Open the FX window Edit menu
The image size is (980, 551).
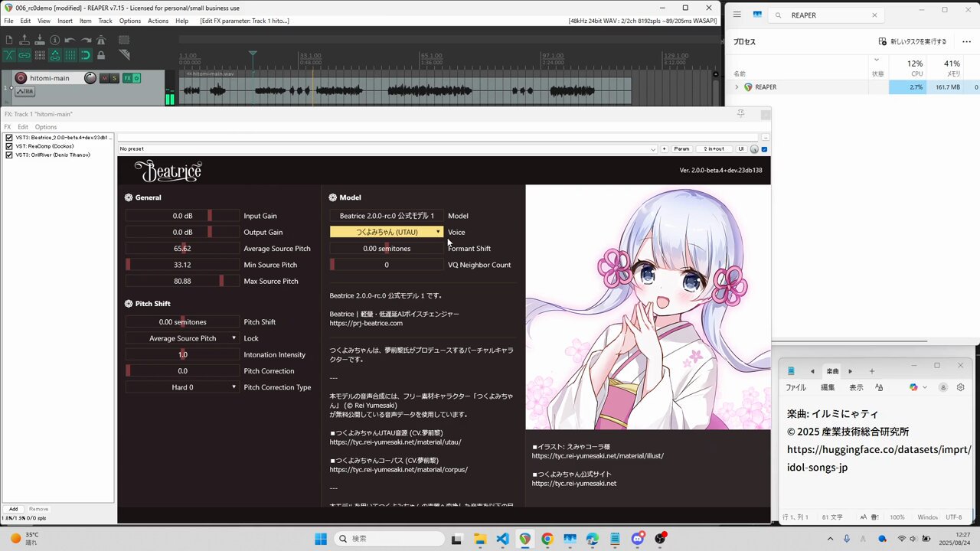[x=23, y=127]
